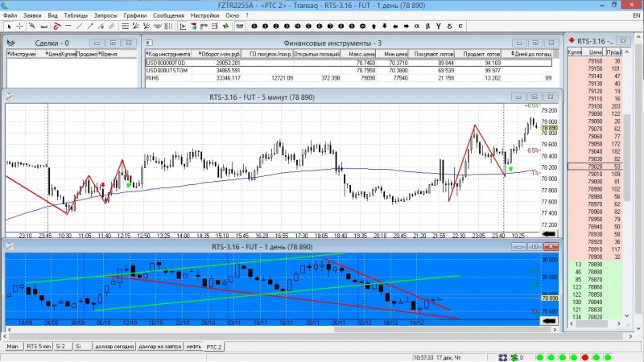Click the left arrow marker icon
The width and height of the screenshot is (644, 362).
[395, 27]
